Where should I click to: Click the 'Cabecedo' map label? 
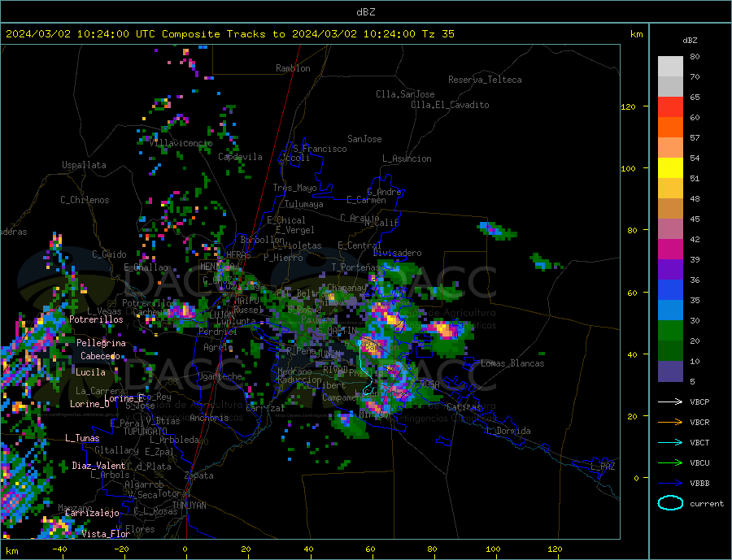click(x=100, y=356)
